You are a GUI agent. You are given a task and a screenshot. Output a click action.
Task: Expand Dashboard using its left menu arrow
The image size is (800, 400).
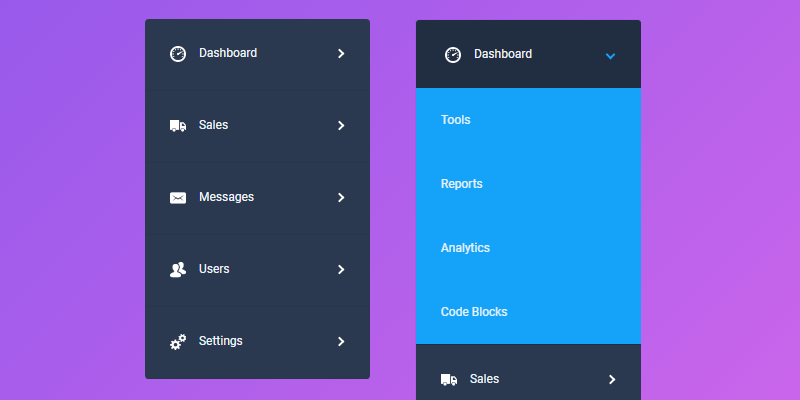(341, 54)
